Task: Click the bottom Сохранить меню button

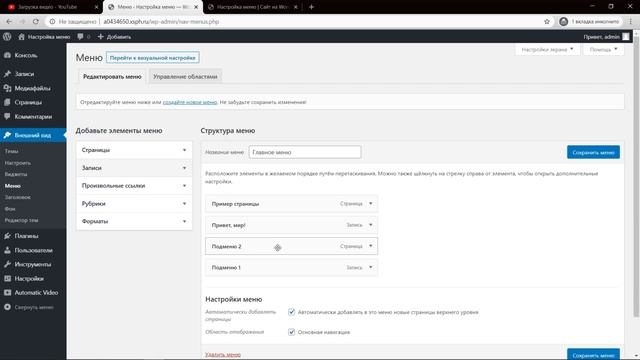Action: (x=593, y=354)
